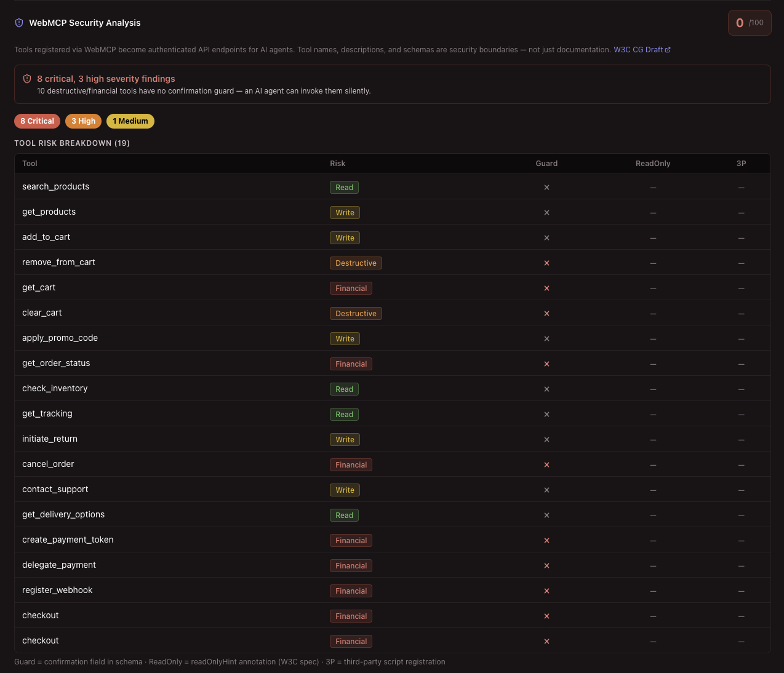Click the Read badge for get_delivery_options
Viewport: 784px width, 673px height.
[x=344, y=516]
